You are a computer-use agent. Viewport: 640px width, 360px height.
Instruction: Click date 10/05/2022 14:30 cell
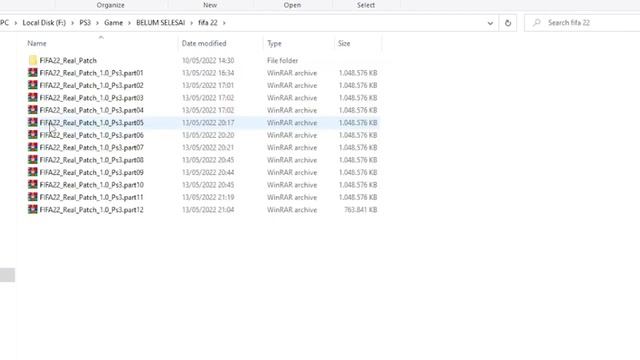(x=208, y=60)
